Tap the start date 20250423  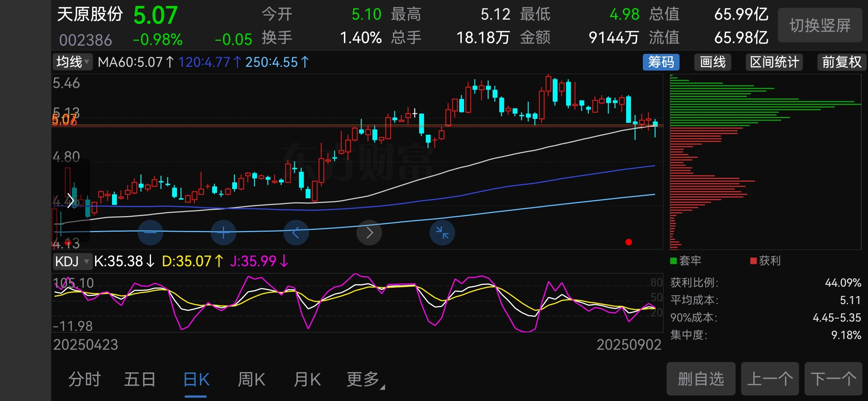(86, 345)
